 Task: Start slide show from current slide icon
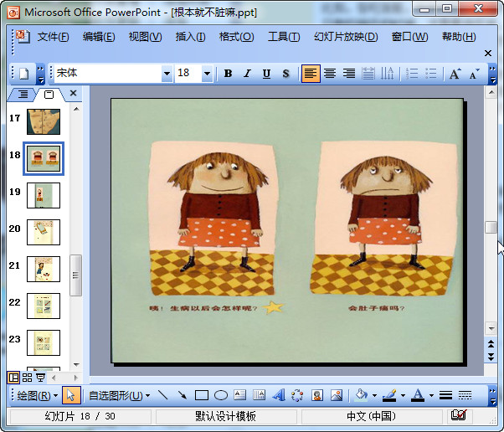[x=40, y=378]
